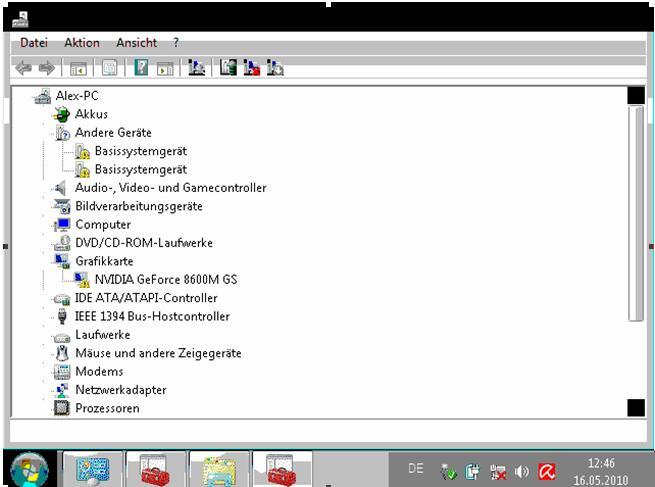The height and width of the screenshot is (487, 655).
Task: Select the Laufwerke category
Action: click(x=102, y=335)
